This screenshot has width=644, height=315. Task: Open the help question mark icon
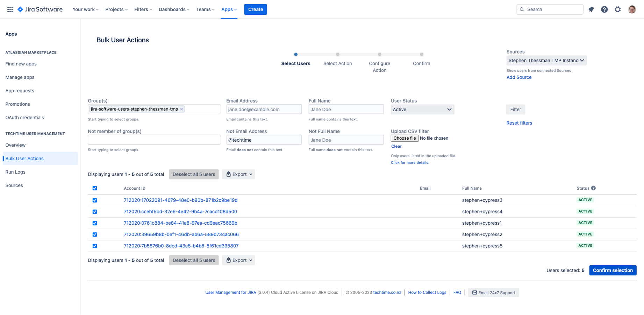[x=604, y=9]
